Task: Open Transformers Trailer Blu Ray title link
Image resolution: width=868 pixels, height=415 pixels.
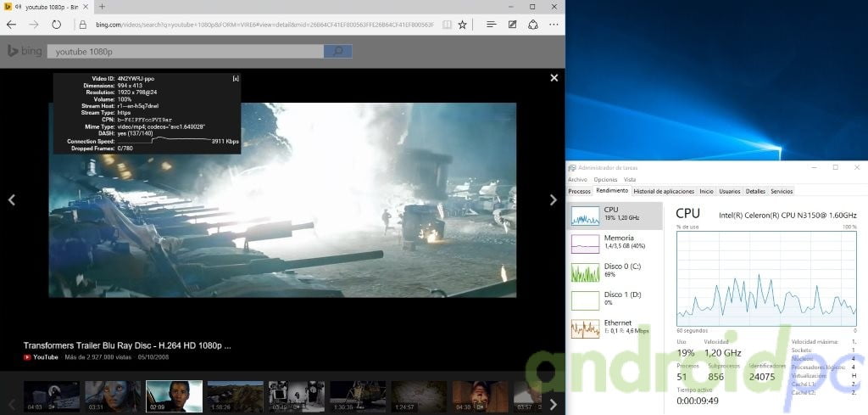Action: pos(127,345)
